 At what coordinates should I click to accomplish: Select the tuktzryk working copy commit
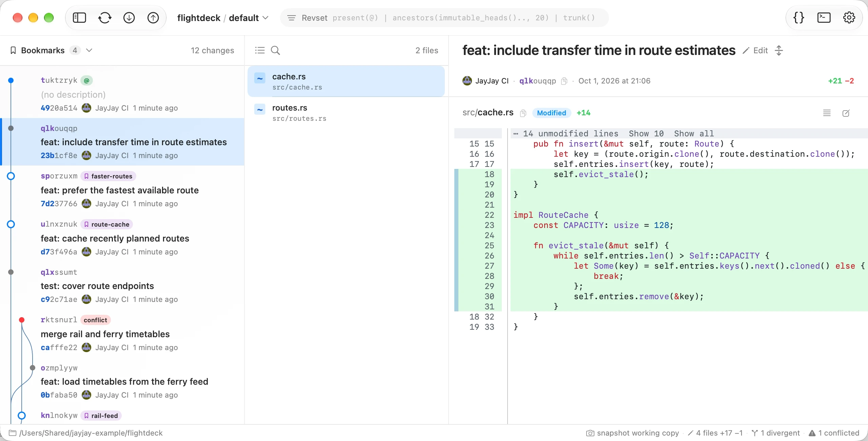point(122,94)
